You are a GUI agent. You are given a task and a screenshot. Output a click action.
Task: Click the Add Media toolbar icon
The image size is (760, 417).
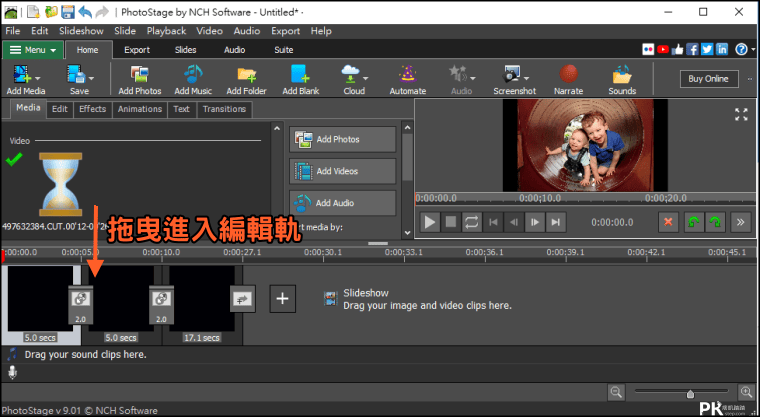pyautogui.click(x=22, y=74)
